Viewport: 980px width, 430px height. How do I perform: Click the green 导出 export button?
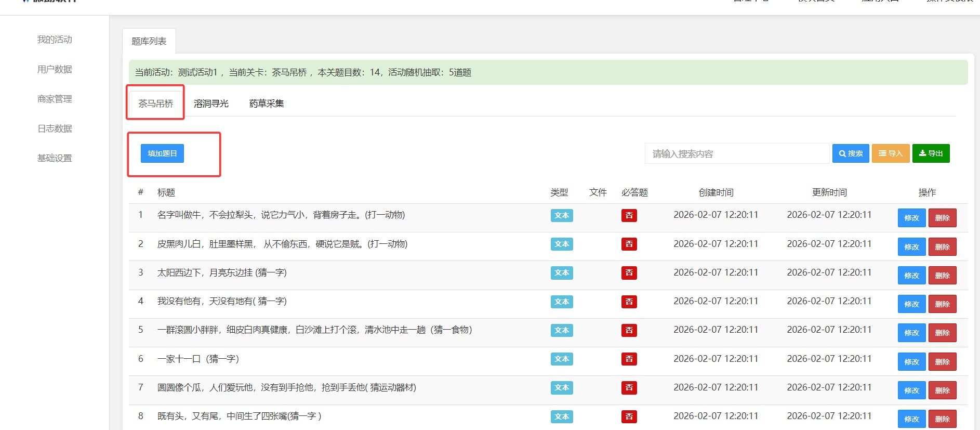931,153
